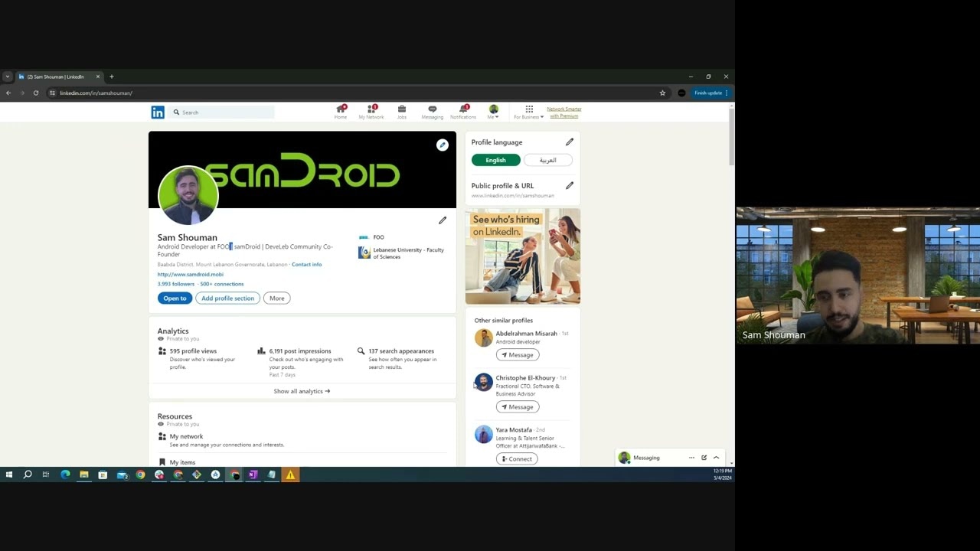Open the Jobs briefcase icon
The width and height of the screenshot is (980, 551).
pyautogui.click(x=401, y=111)
